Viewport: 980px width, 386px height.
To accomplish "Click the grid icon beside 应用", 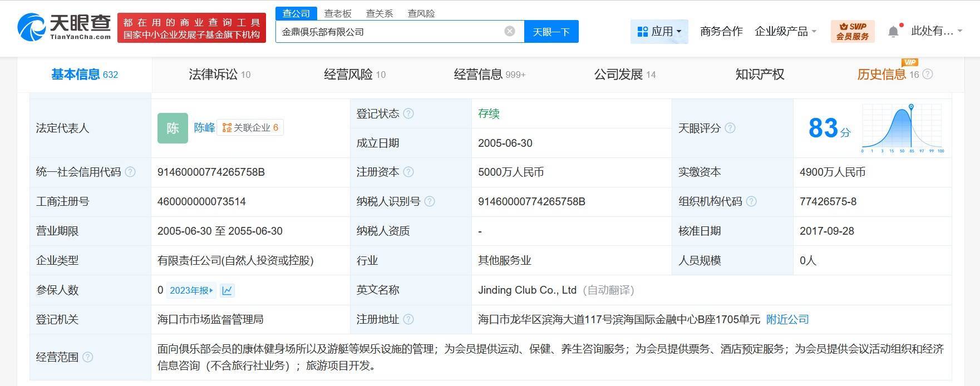I will pyautogui.click(x=642, y=31).
